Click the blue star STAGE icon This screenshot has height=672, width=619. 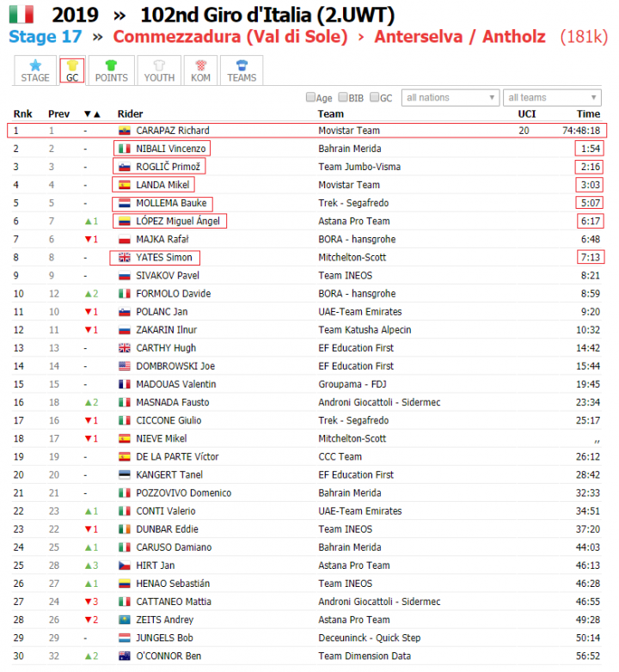pos(35,65)
